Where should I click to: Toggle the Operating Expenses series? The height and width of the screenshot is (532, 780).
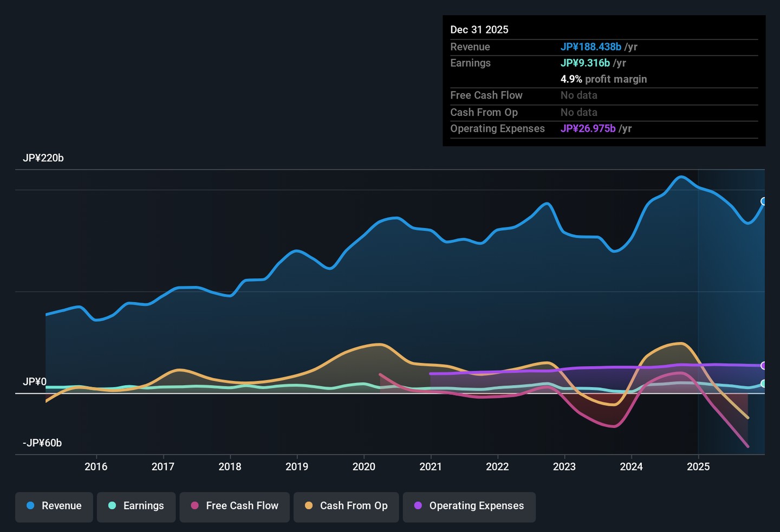click(469, 506)
